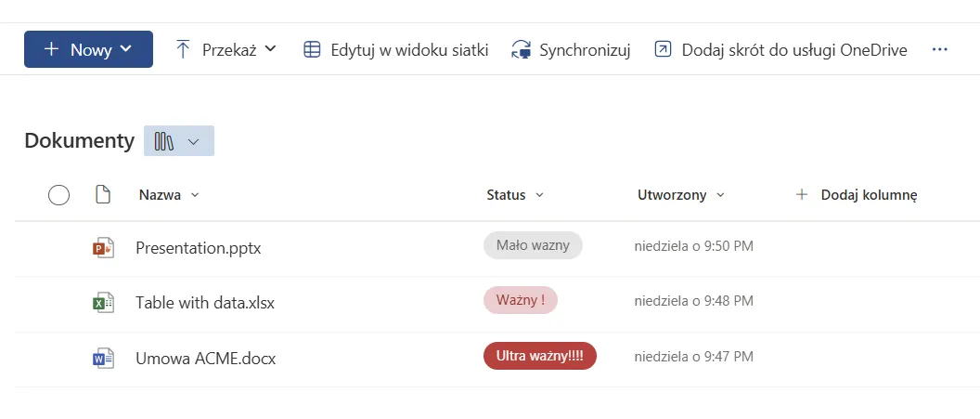Click the red Ultra ważny!!!! status pill

coord(539,356)
